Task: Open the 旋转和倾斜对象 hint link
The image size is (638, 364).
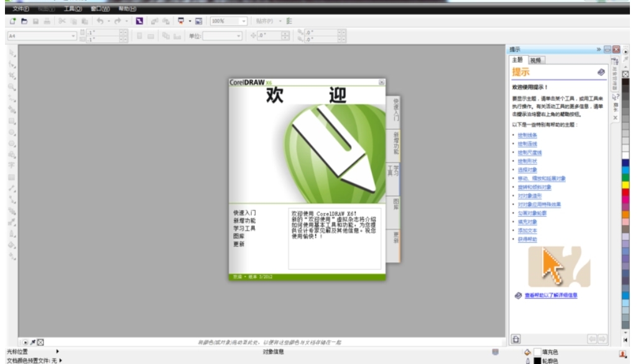Action: pos(534,188)
